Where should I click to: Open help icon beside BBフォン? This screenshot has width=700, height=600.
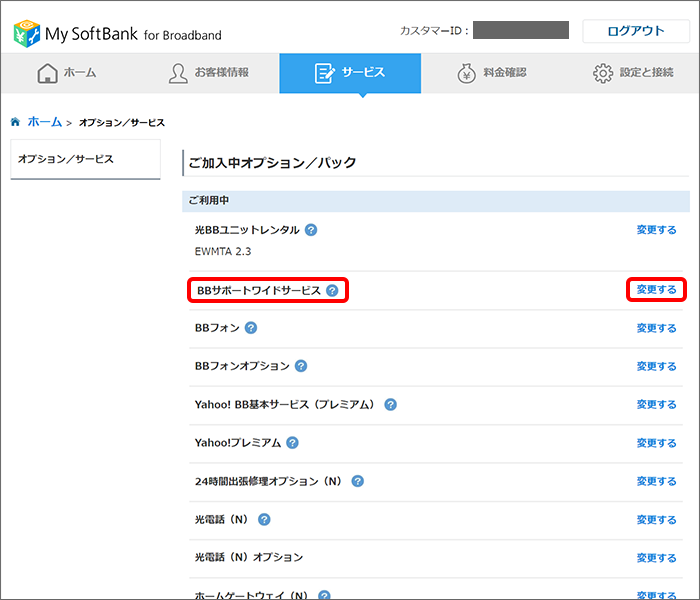coord(251,328)
